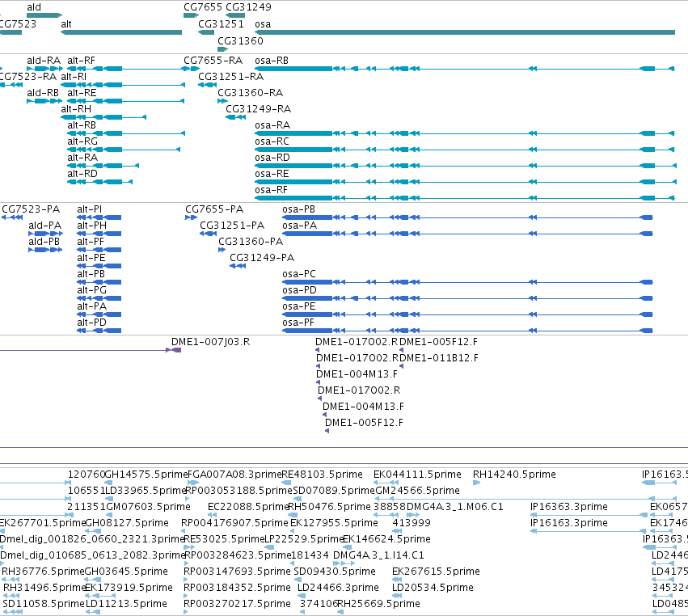Select the alt-PG protein label
Screen dimensions: 688x616
coord(91,290)
